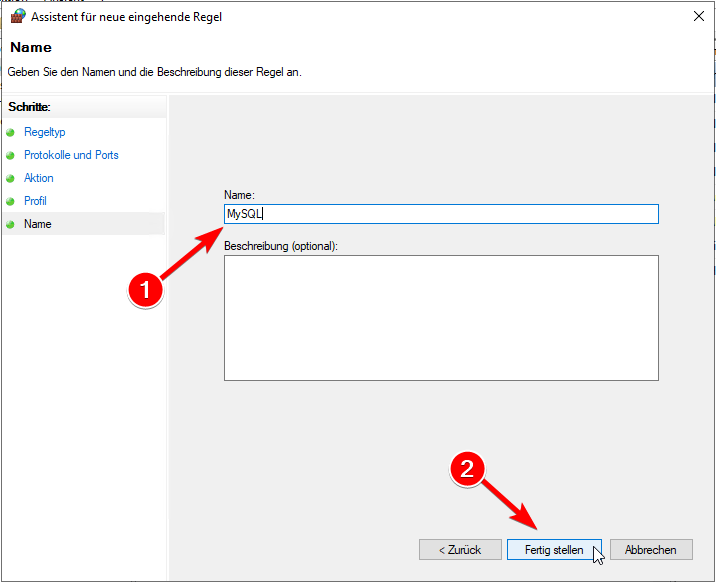The width and height of the screenshot is (716, 582).
Task: Click the green bullet beside Regeltyp
Action: click(10, 132)
